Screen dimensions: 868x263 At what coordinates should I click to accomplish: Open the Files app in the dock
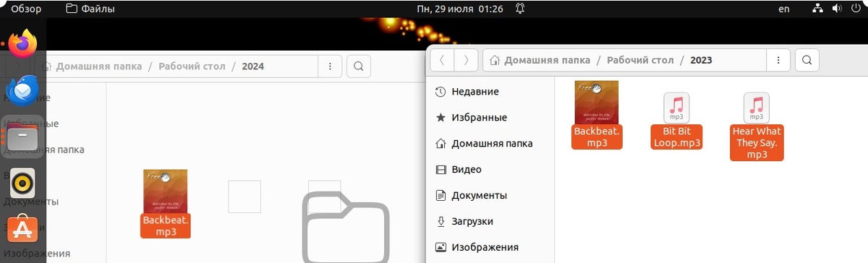point(23,137)
